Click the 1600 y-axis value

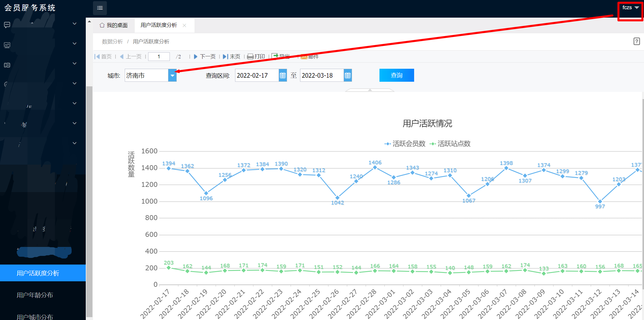(x=149, y=151)
